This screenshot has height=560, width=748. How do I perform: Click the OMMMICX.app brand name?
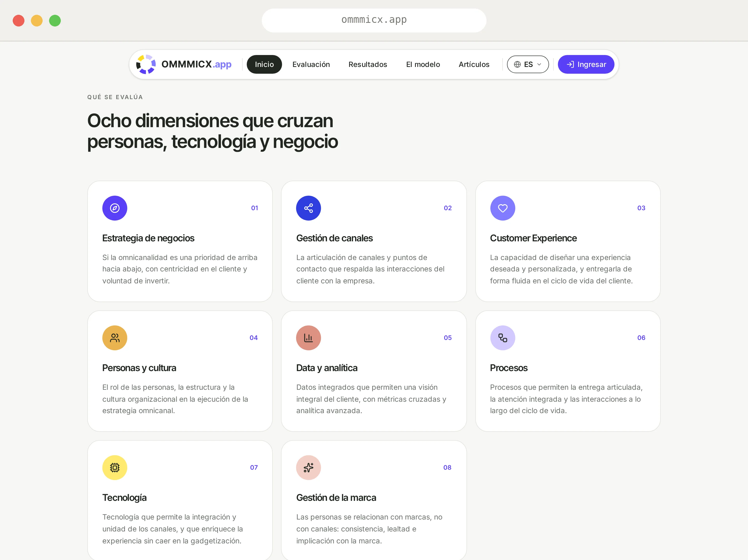tap(196, 64)
